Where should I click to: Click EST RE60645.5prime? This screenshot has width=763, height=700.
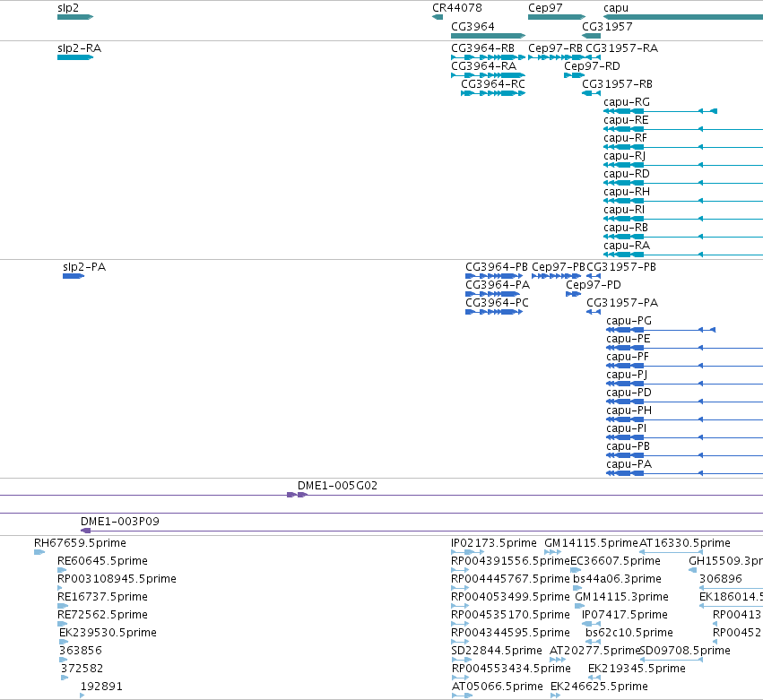coord(102,561)
